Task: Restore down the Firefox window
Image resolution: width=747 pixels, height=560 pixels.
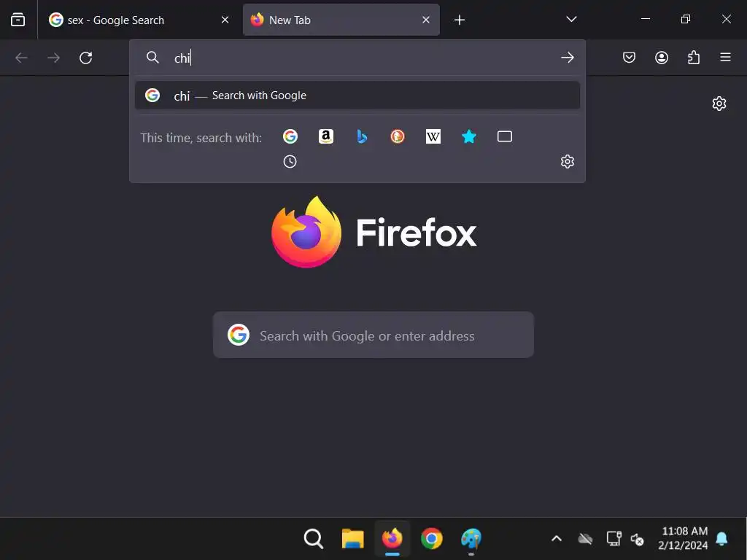Action: [686, 19]
